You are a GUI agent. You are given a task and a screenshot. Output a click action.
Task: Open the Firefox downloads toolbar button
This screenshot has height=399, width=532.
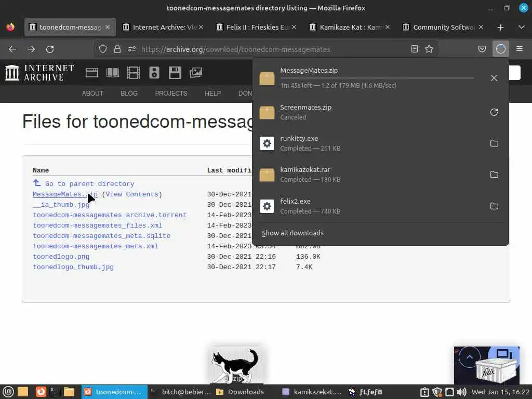[500, 49]
